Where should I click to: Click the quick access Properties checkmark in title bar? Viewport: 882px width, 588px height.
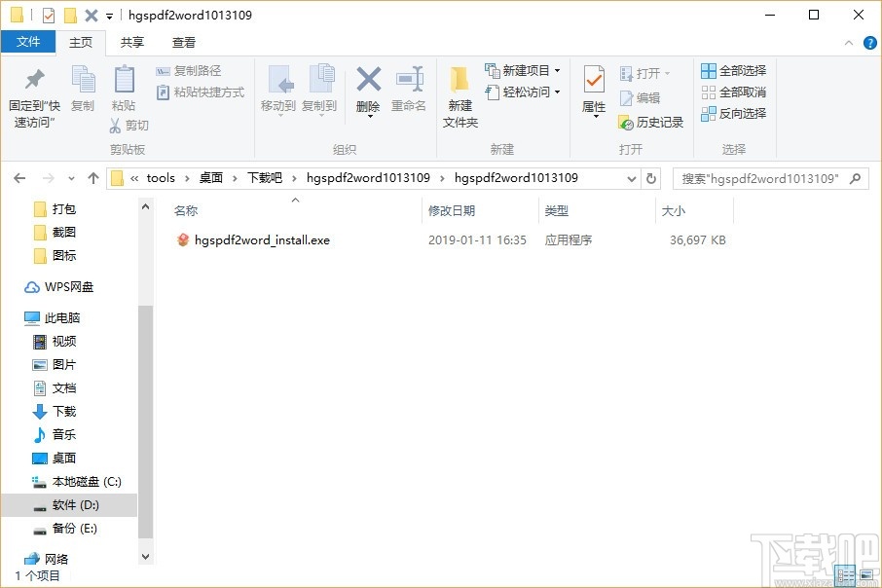tap(49, 16)
